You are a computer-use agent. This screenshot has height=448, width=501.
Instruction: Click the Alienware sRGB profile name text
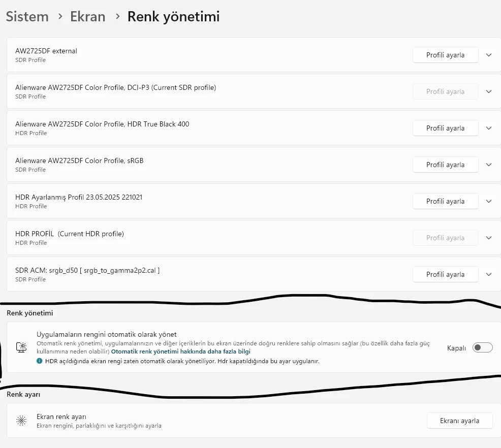tap(79, 161)
